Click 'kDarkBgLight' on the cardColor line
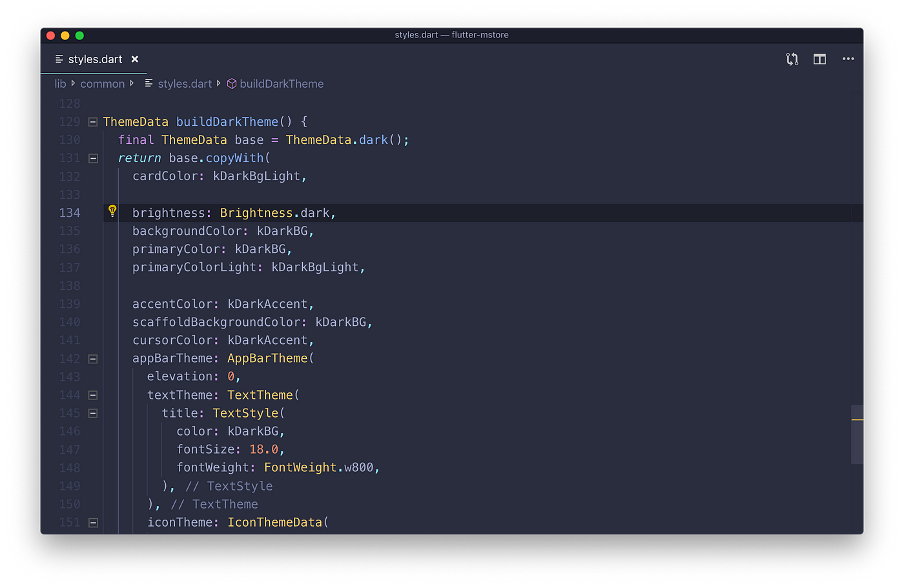904x588 pixels. pyautogui.click(x=256, y=176)
